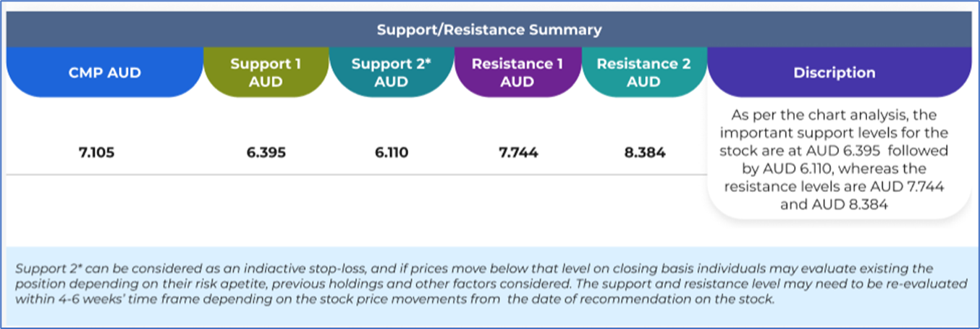Viewport: 980px width, 329px height.
Task: Select the Support 1 value 6.395 cell
Action: [x=266, y=153]
